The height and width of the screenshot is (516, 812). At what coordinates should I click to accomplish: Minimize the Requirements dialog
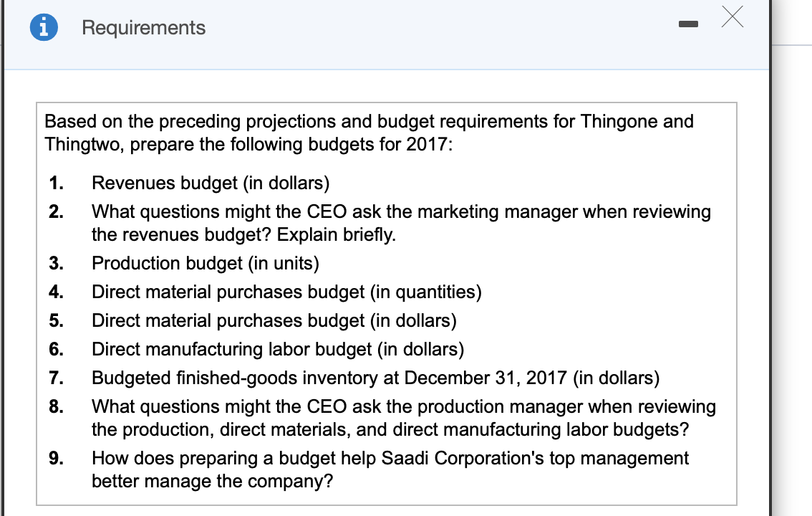pos(688,24)
